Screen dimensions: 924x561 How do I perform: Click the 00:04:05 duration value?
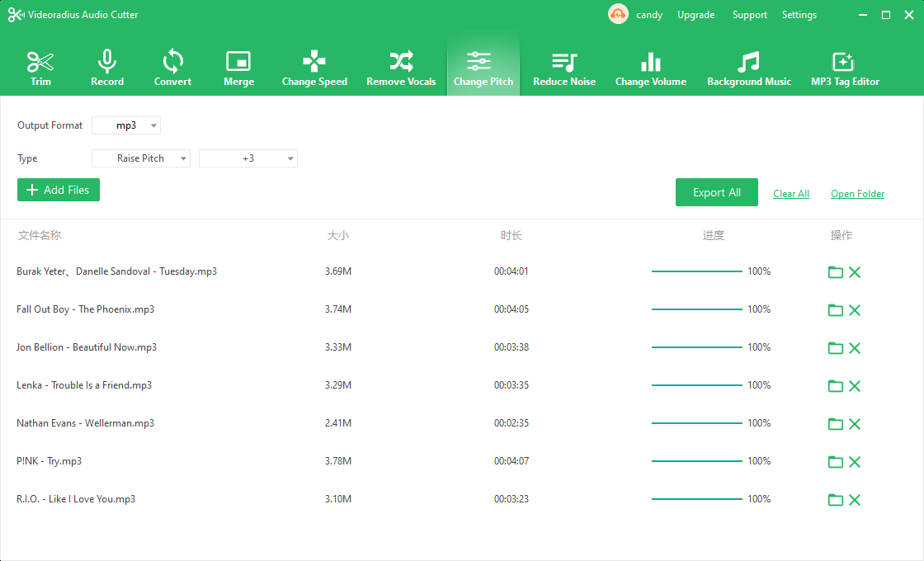[511, 309]
